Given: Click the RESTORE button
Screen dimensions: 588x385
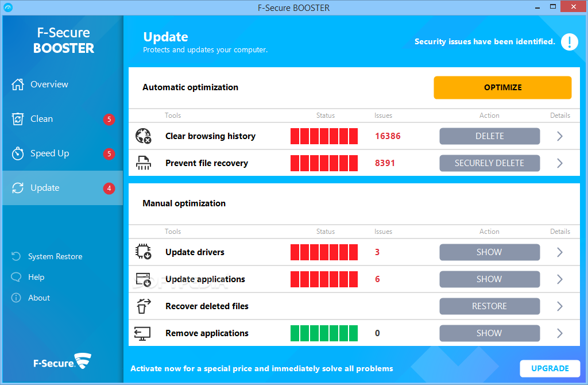Looking at the screenshot, I should (489, 306).
